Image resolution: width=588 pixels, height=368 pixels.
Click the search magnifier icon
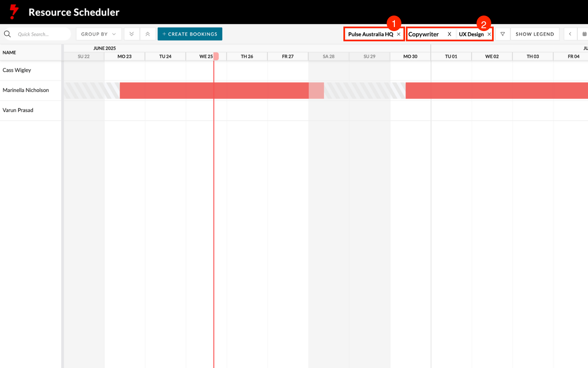pyautogui.click(x=7, y=34)
